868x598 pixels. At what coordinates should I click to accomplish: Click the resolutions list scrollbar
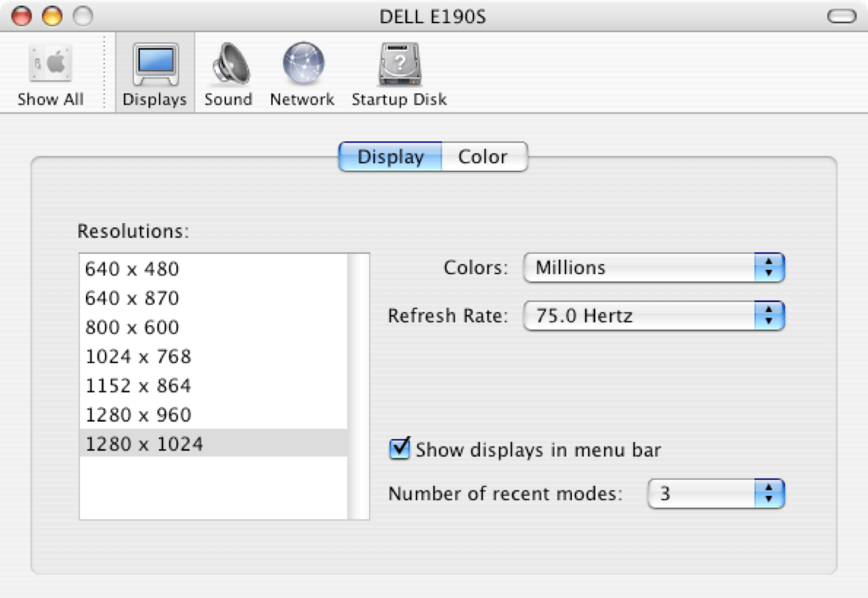click(358, 387)
